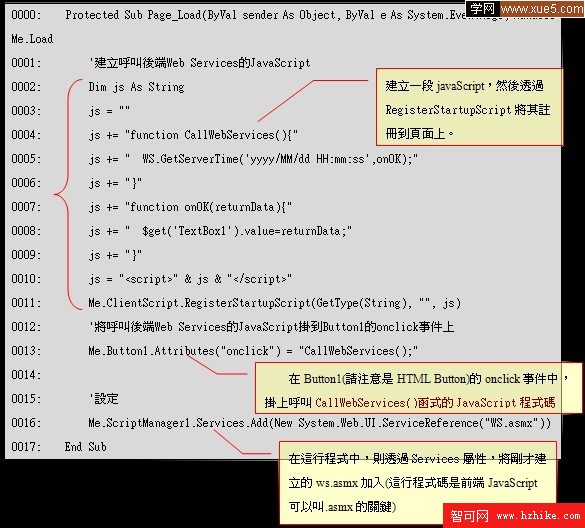The image size is (585, 528).
Task: Click the '設定' comment on line 0015
Action: click(104, 399)
